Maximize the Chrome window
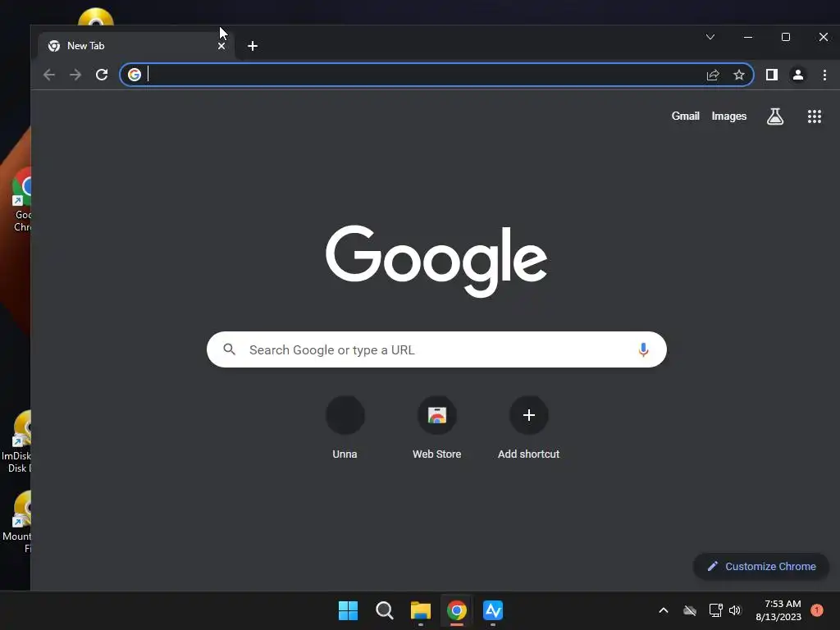The image size is (840, 630). pos(786,37)
